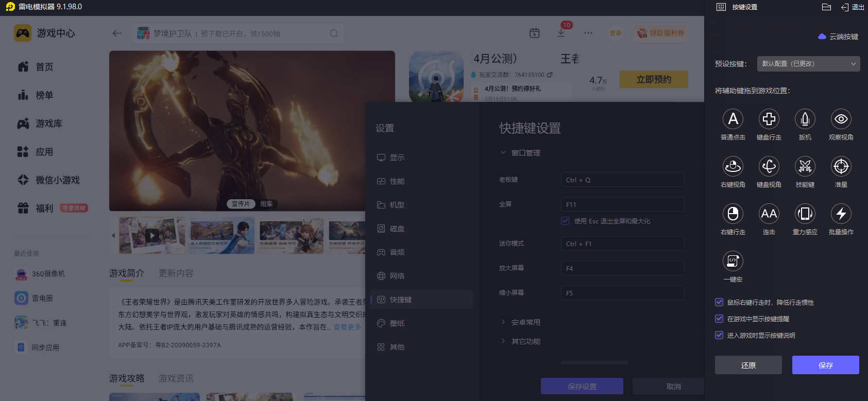Click the 领取福利券 button
868x401 pixels.
click(x=661, y=33)
